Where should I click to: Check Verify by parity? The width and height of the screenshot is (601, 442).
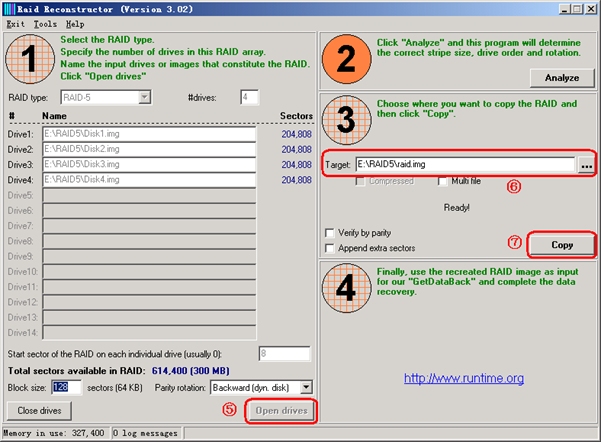coord(329,233)
